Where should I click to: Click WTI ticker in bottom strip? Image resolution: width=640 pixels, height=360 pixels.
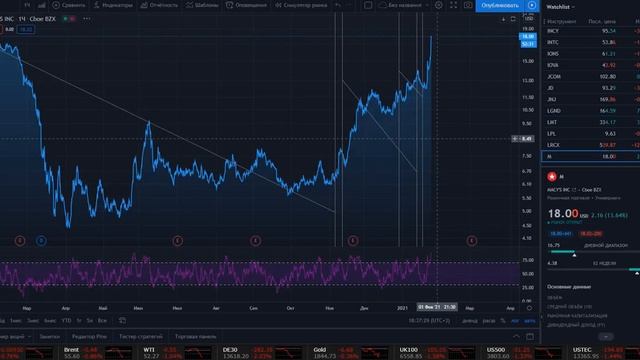click(x=177, y=353)
